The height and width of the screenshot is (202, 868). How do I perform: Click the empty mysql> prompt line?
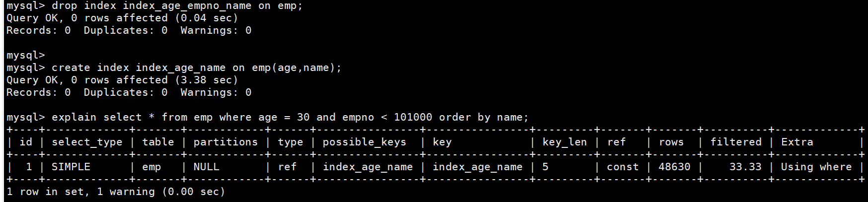(x=26, y=55)
